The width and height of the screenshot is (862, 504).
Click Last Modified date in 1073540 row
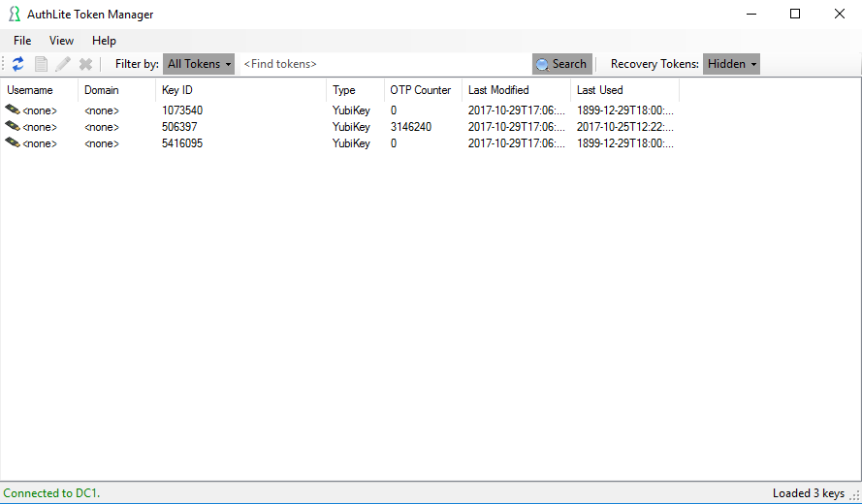coord(516,110)
